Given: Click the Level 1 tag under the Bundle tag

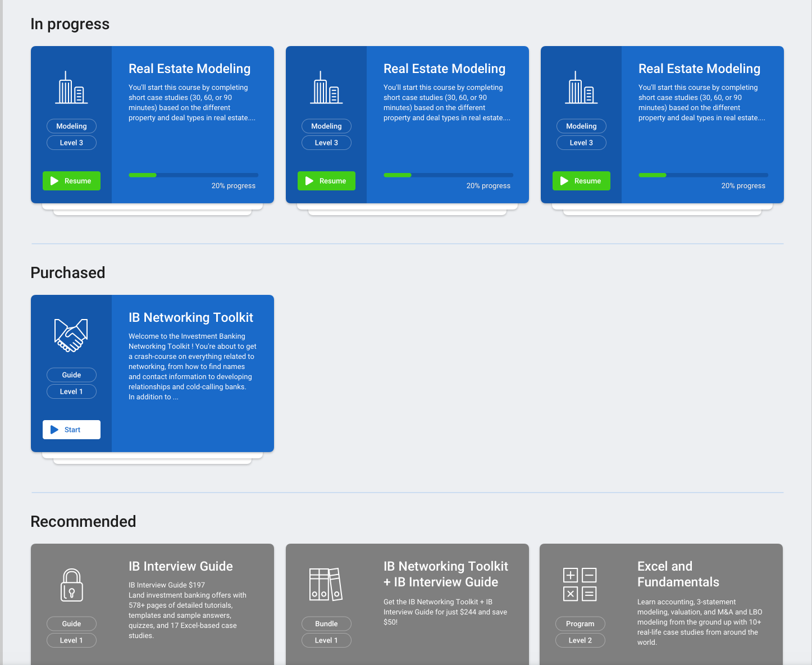Looking at the screenshot, I should (326, 640).
